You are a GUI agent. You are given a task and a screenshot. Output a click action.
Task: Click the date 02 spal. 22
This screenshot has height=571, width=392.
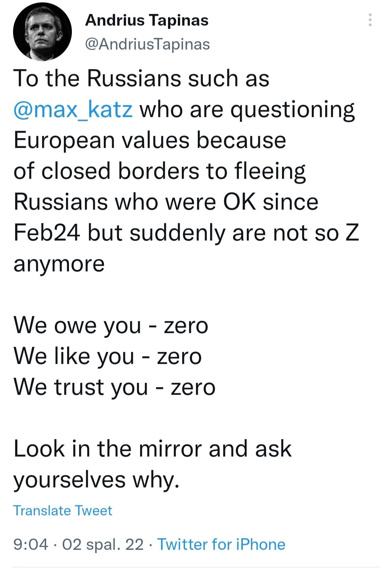(103, 545)
